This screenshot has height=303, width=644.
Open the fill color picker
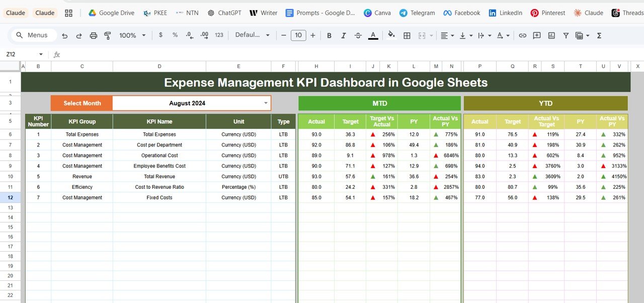[391, 35]
